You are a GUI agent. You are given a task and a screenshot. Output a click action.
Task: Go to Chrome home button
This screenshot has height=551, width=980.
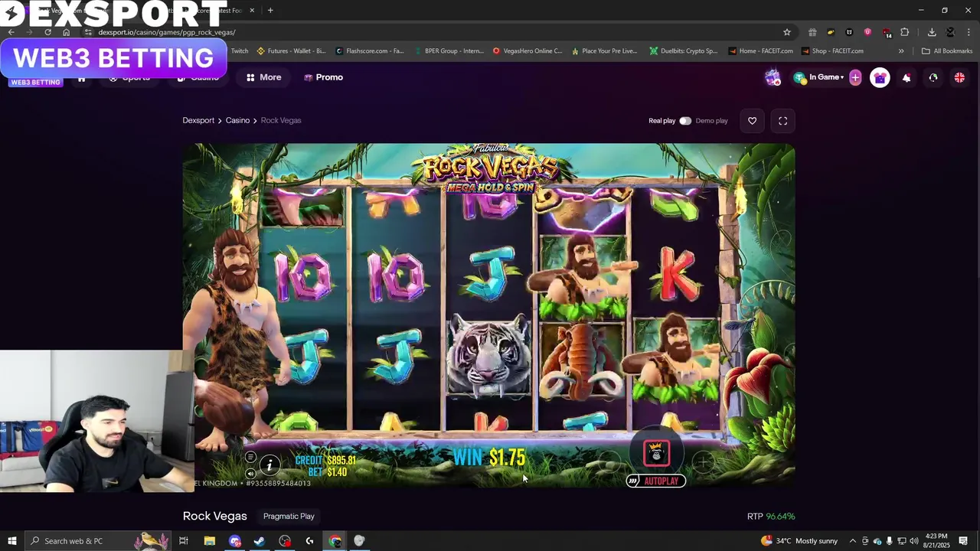click(x=66, y=32)
